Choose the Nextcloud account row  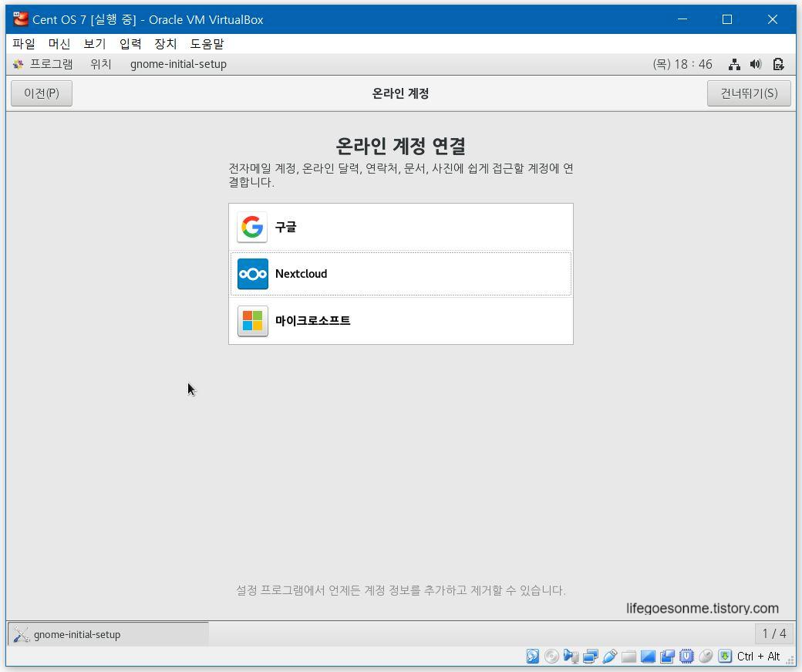pos(401,274)
